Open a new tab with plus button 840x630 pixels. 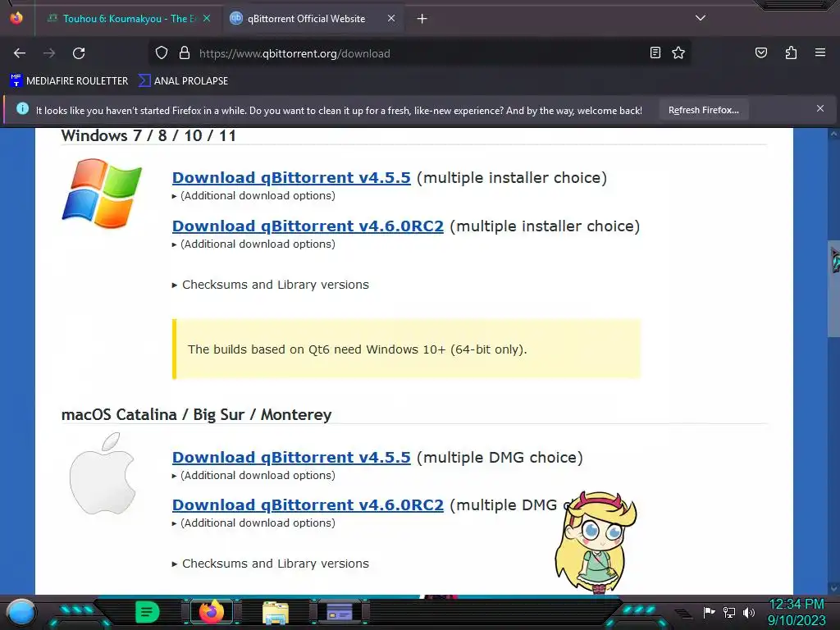[422, 19]
